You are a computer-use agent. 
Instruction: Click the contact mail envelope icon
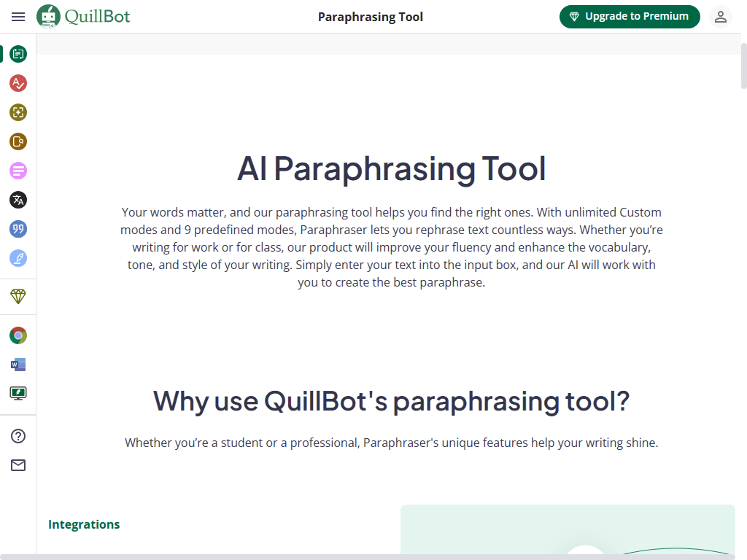click(x=18, y=465)
